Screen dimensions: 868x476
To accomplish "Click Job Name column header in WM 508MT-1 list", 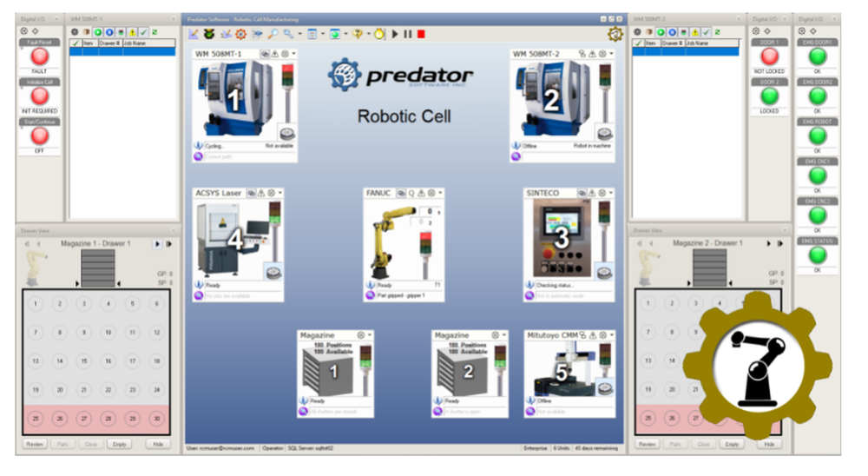I will click(149, 43).
